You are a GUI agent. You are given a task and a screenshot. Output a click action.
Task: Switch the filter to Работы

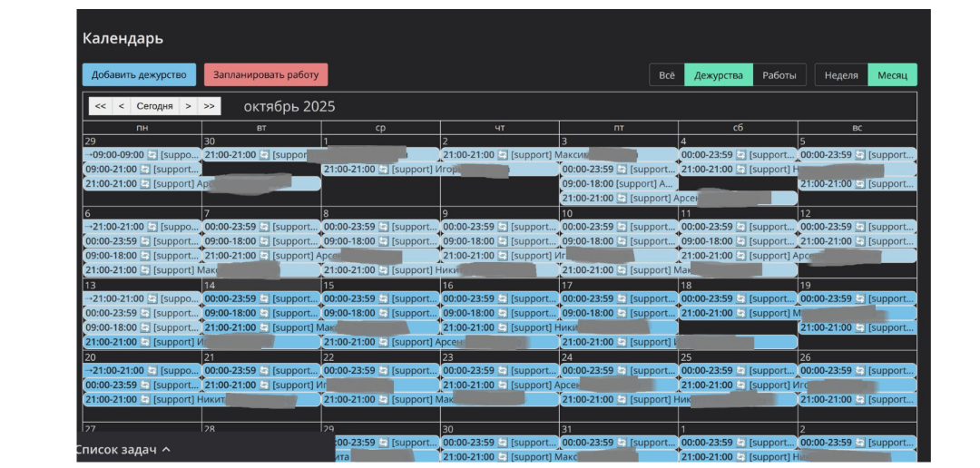point(779,75)
